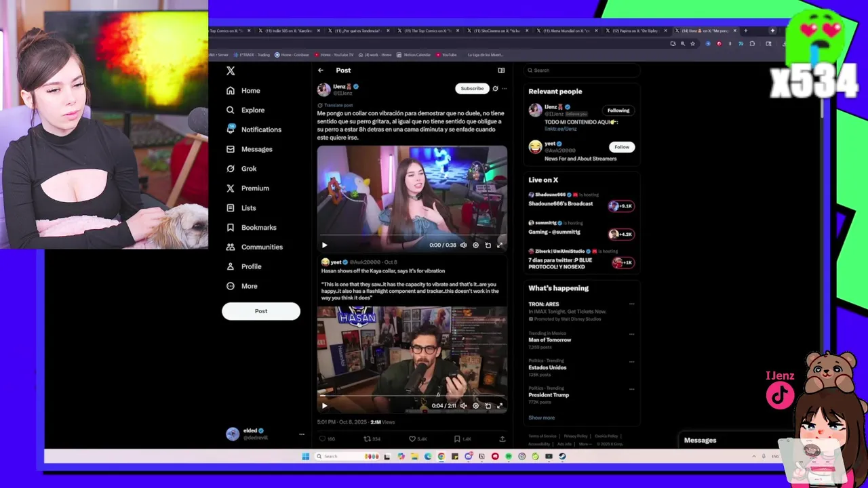Open settings gear on the Hasan video

475,406
